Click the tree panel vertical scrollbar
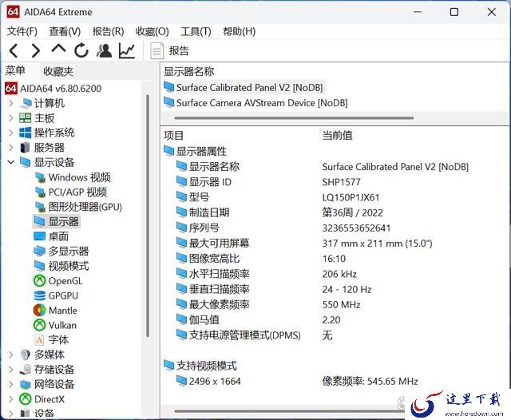 [x=148, y=216]
